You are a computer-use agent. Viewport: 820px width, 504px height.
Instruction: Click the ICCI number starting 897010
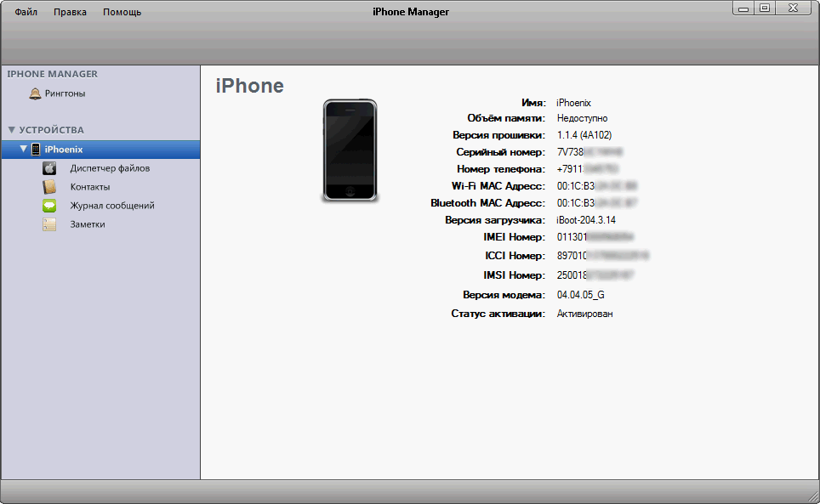tap(603, 256)
